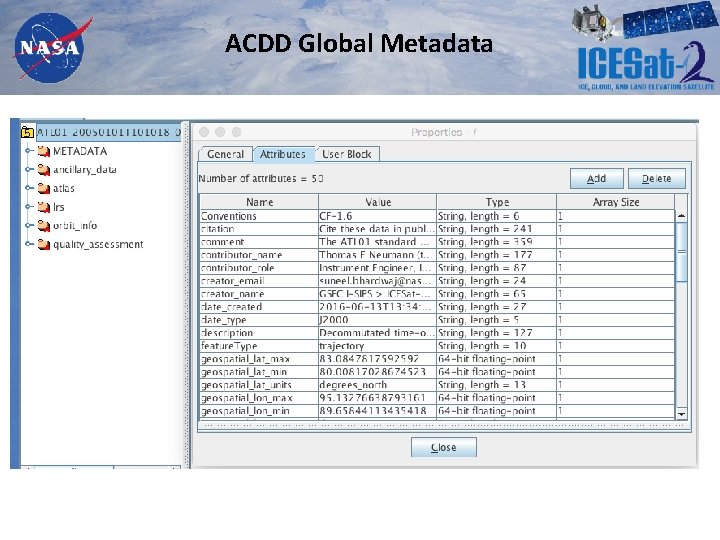Click the quality_assessment folder icon

point(44,244)
